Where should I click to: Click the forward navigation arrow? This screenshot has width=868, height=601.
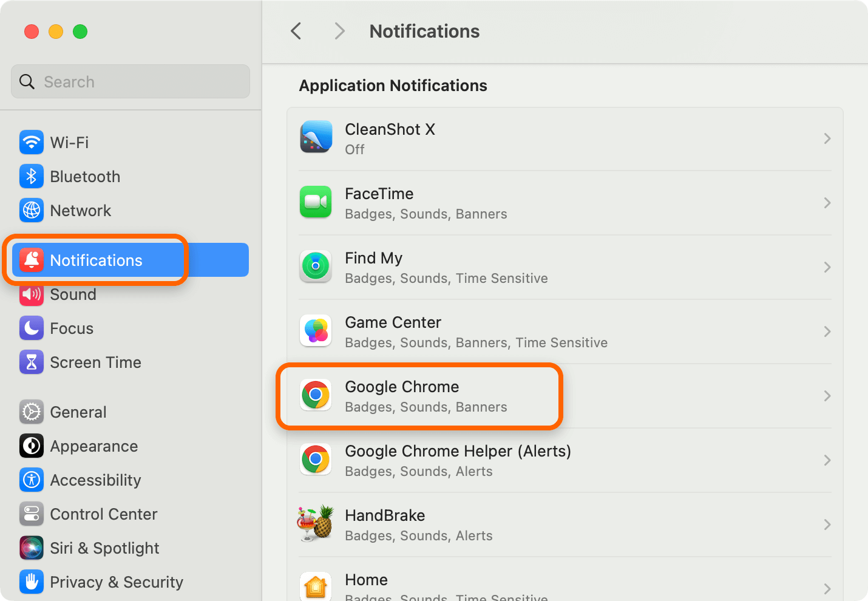pos(339,31)
